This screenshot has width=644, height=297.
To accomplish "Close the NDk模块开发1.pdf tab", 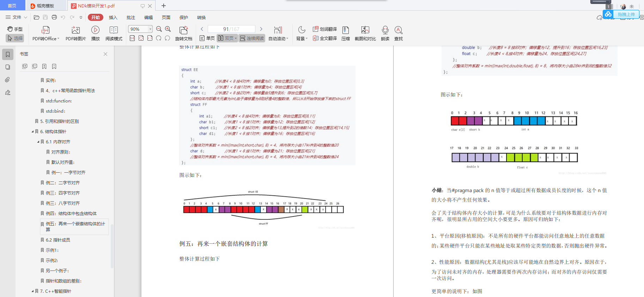I will (150, 6).
